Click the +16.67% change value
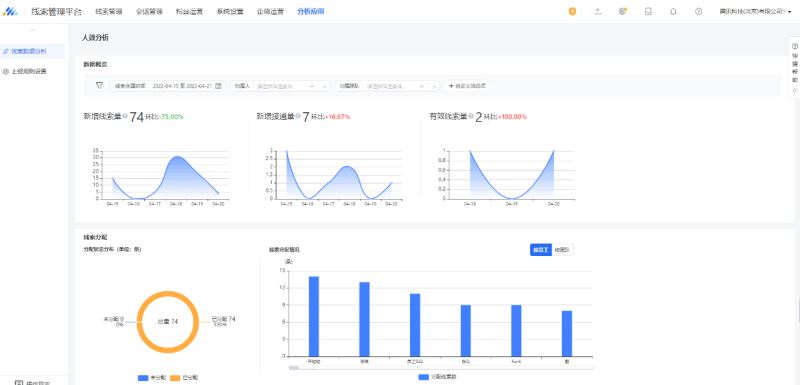 [x=337, y=117]
